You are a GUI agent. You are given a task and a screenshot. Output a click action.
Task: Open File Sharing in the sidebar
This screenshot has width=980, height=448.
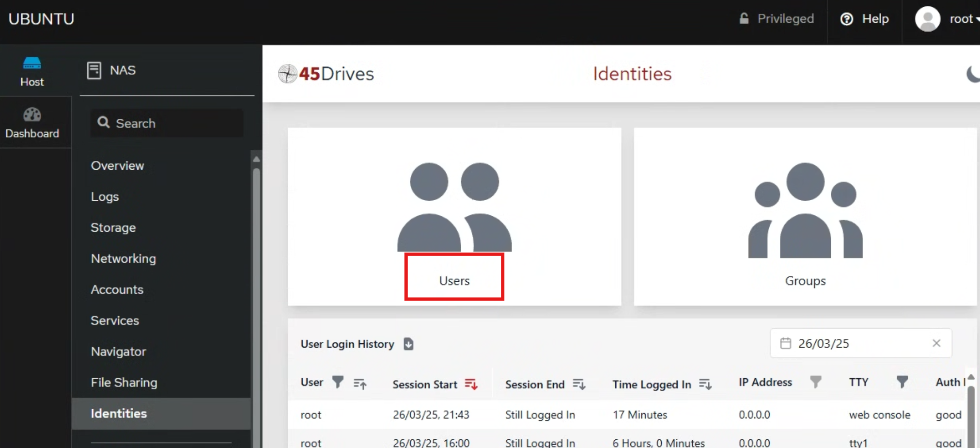click(124, 383)
